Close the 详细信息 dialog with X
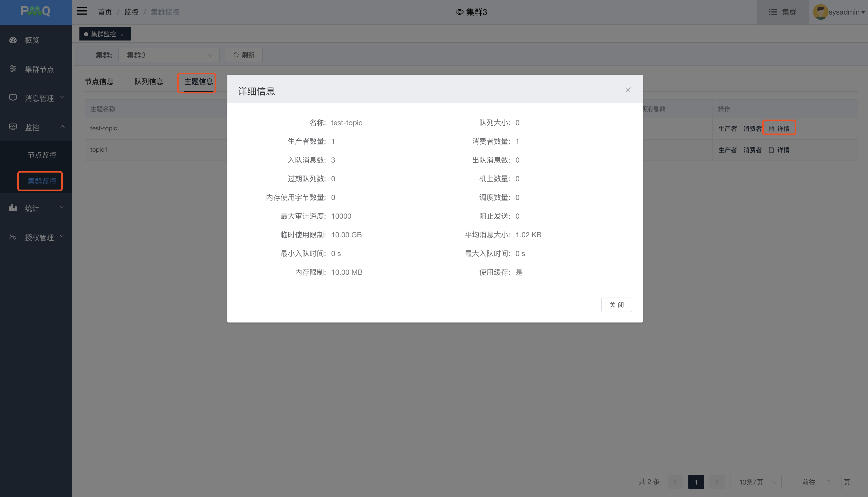Screen dimensions: 868x497 click(x=628, y=90)
